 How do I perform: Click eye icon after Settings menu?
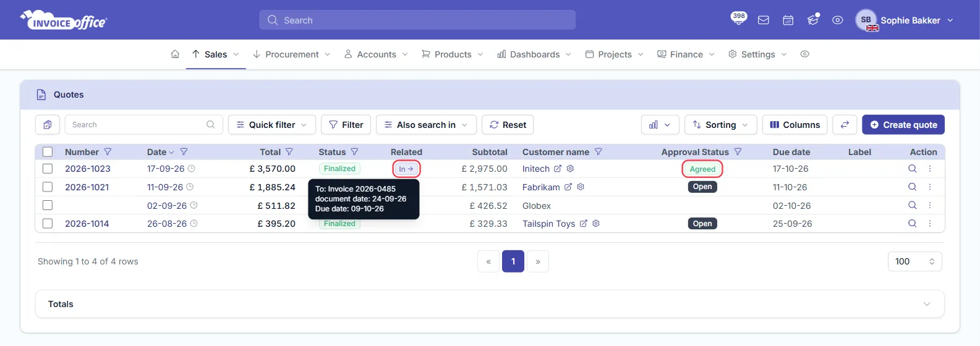(804, 54)
